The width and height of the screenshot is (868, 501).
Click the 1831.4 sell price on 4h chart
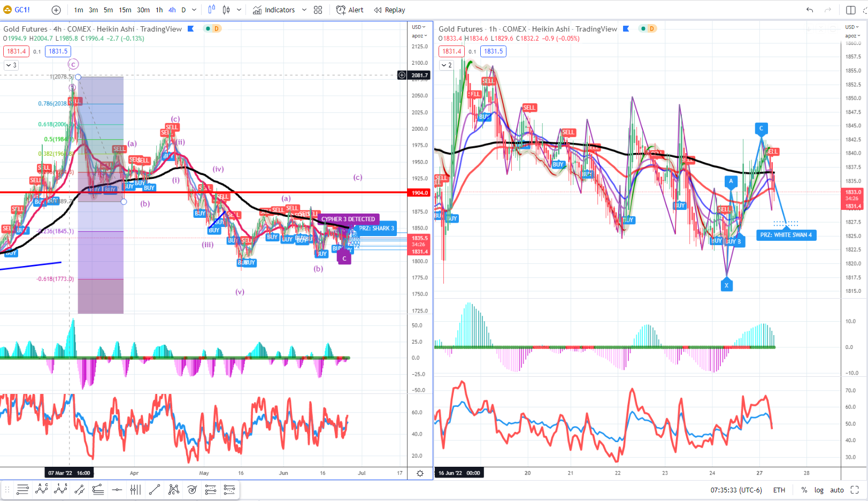(17, 51)
